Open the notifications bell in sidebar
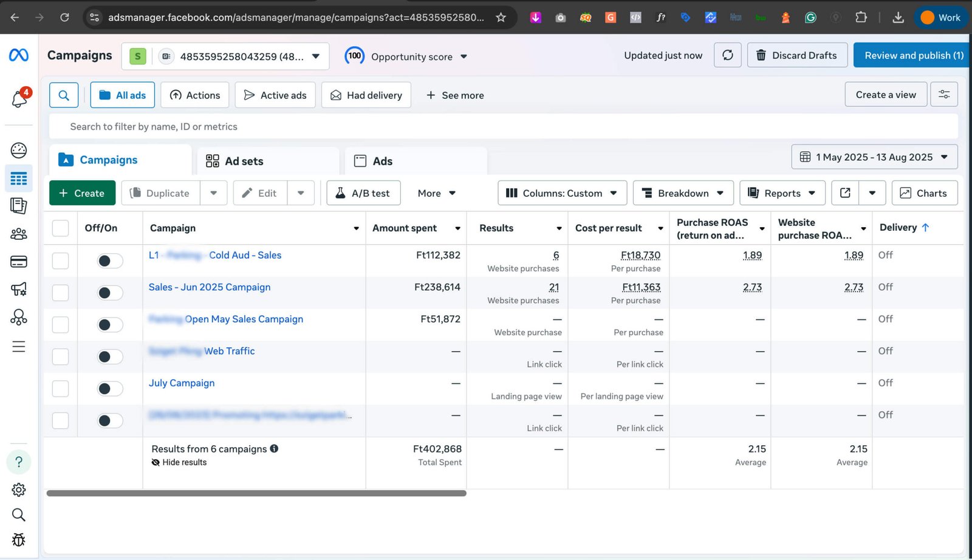Viewport: 972px width, 560px height. click(19, 98)
